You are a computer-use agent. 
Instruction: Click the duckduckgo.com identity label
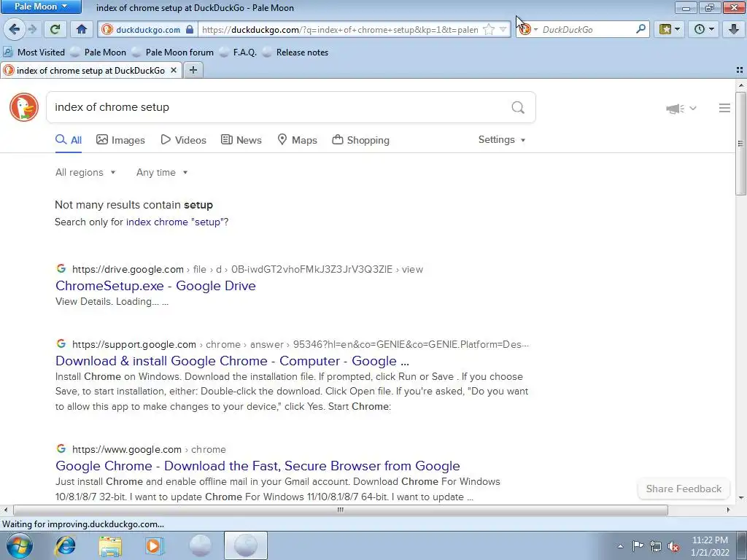[147, 29]
